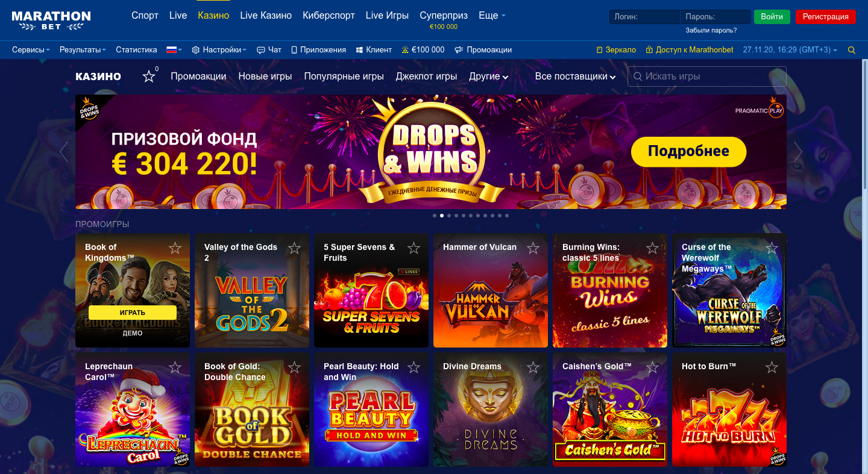The image size is (868, 474).
Task: Open the Клиент Windows icon
Action: pyautogui.click(x=359, y=50)
